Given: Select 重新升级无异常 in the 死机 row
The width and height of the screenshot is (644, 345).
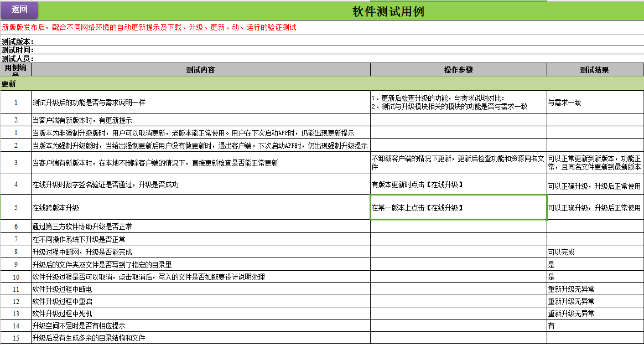Looking at the screenshot, I should click(x=594, y=314).
